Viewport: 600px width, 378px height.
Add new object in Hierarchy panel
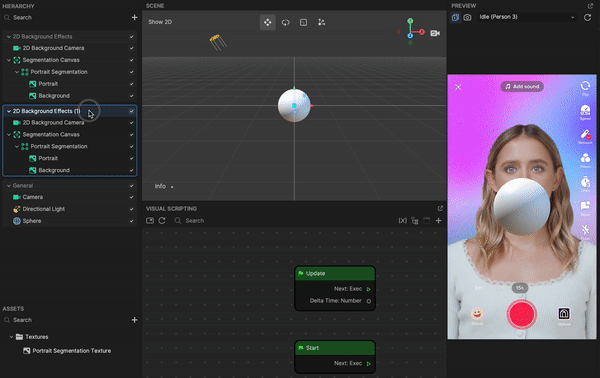(134, 18)
